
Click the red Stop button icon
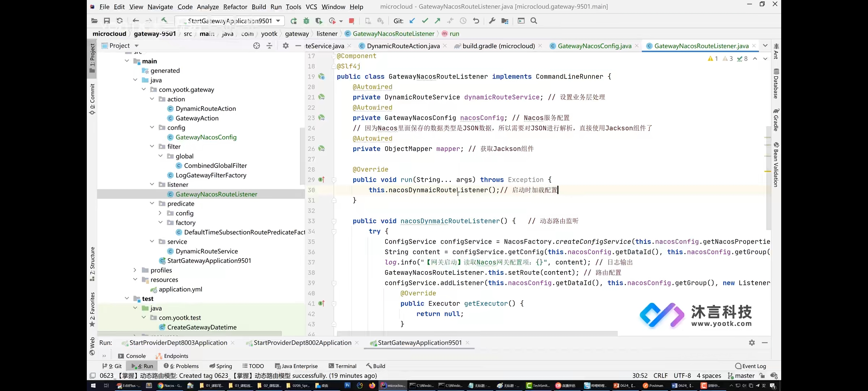point(352,21)
